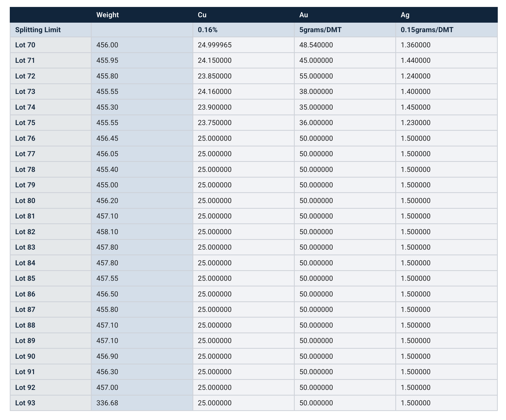506x420 pixels.
Task: Click Ag value 1.450000 in Lot 74
Action: click(415, 107)
